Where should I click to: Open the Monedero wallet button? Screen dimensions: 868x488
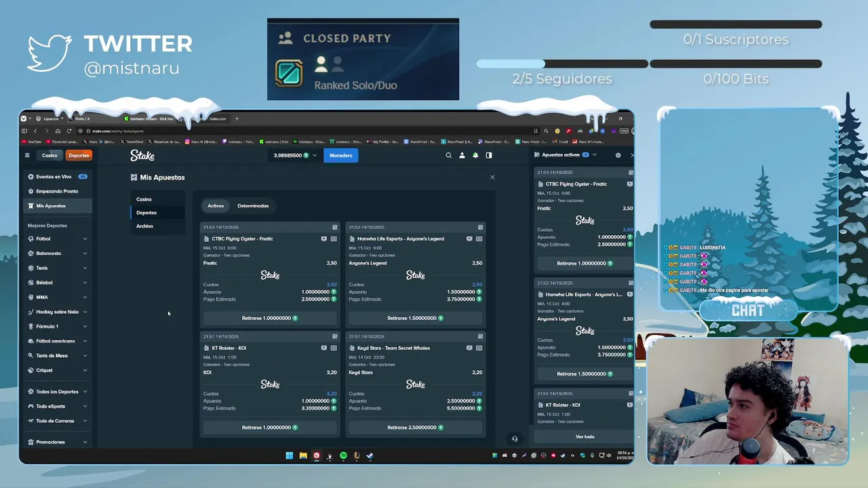coord(340,155)
